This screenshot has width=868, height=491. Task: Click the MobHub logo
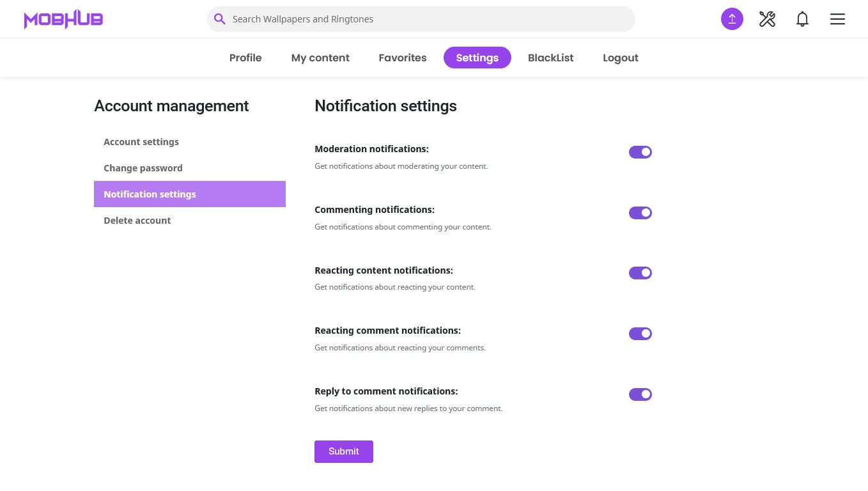coord(63,19)
